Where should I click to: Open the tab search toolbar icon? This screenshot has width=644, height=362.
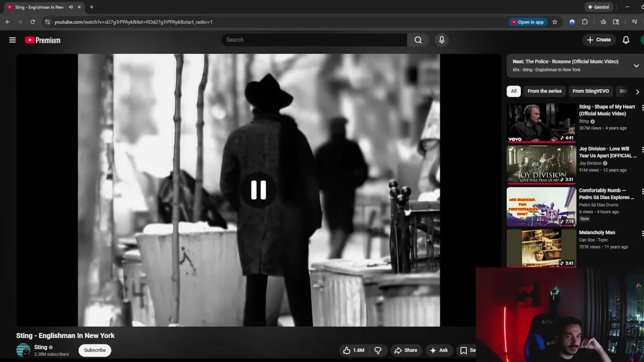pyautogui.click(x=616, y=22)
